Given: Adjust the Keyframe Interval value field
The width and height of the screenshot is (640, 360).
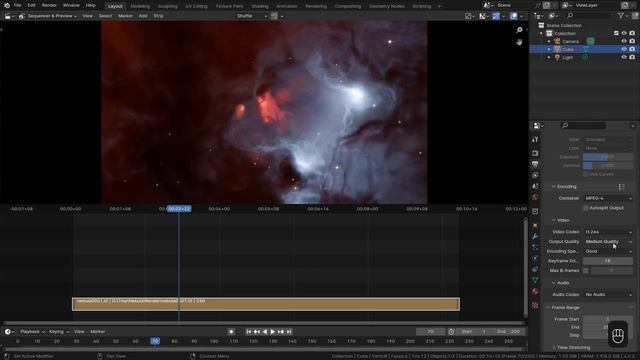Looking at the screenshot, I should pyautogui.click(x=608, y=261).
